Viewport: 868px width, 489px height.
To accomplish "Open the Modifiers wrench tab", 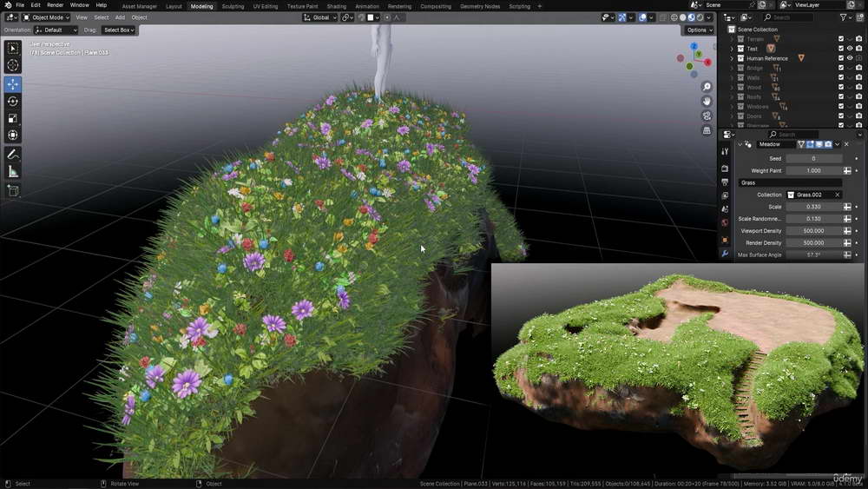I will pos(725,254).
